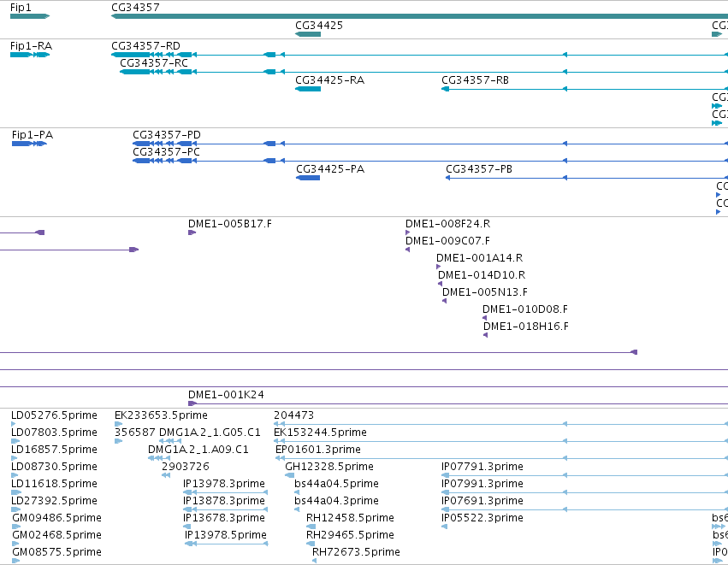Click the DME1-010D08.F clone label
Image resolution: width=728 pixels, height=565 pixels.
pos(525,309)
